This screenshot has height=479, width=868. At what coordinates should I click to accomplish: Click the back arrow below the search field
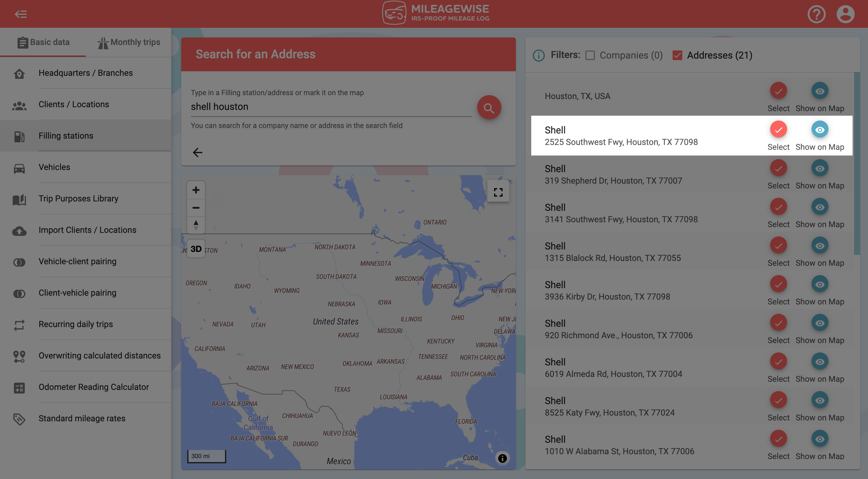coord(198,152)
